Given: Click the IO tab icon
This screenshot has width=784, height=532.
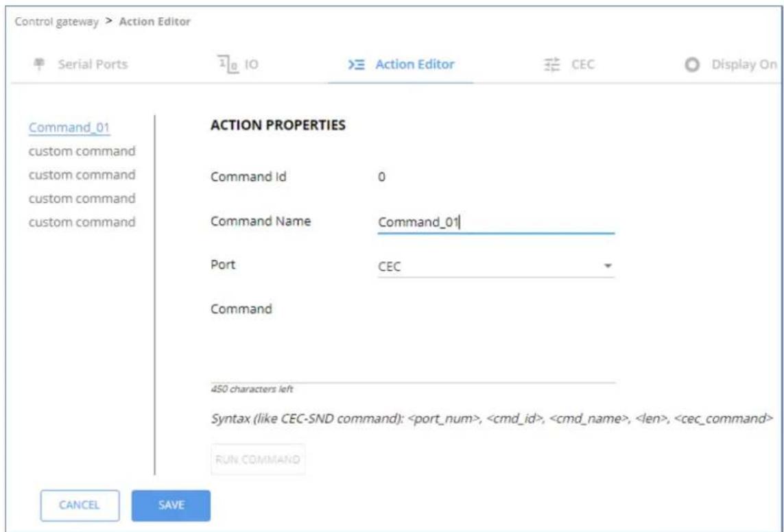Looking at the screenshot, I should click(228, 64).
